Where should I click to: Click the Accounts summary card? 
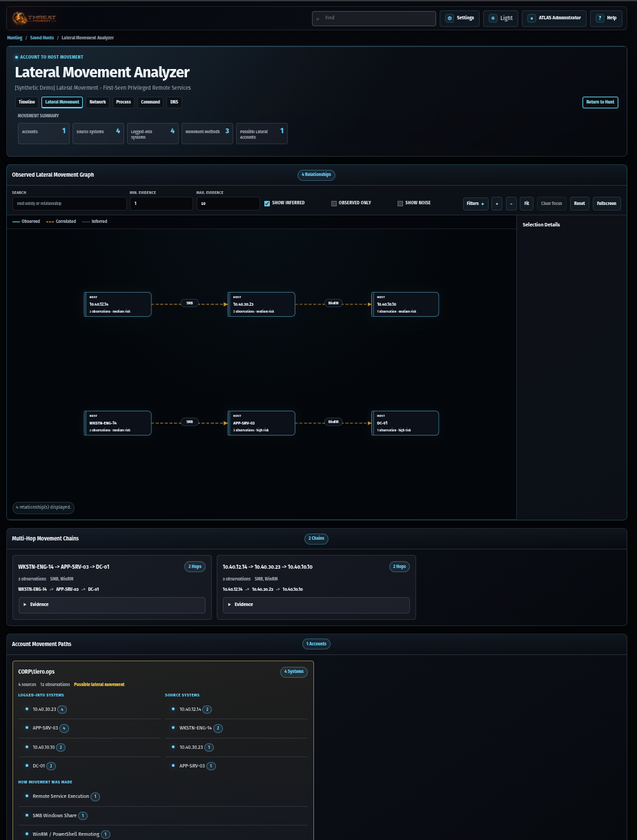click(x=43, y=133)
